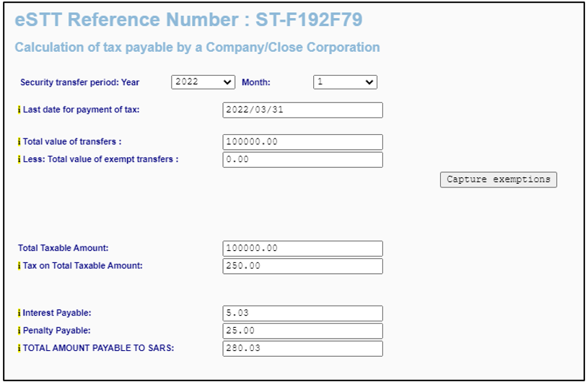The height and width of the screenshot is (382, 588).
Task: Open info icon for exempt transfers
Action: (x=19, y=159)
